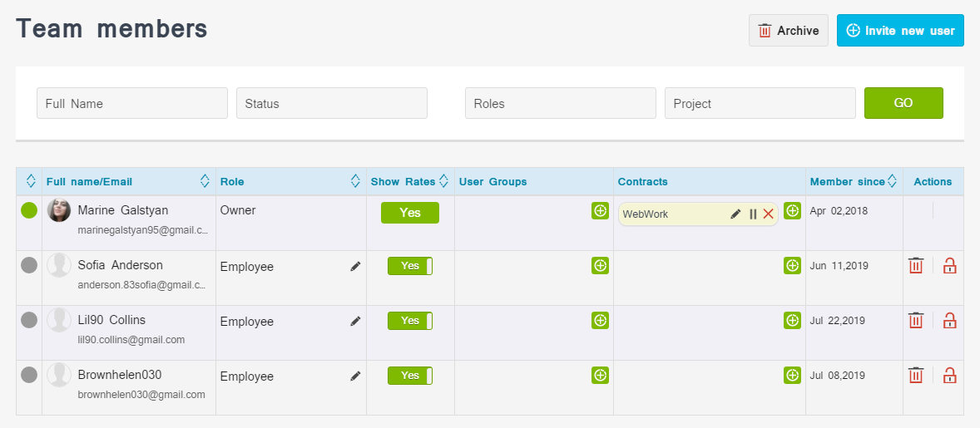Click the Archive button
This screenshot has height=428, width=980.
(x=788, y=31)
